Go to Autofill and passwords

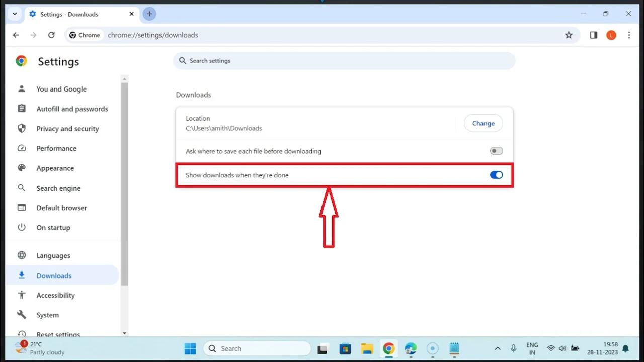[72, 109]
